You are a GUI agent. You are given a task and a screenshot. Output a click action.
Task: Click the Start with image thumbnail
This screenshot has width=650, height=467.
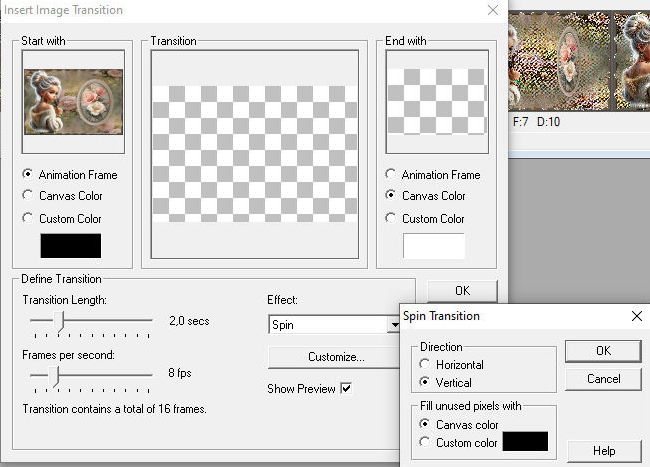click(x=73, y=103)
